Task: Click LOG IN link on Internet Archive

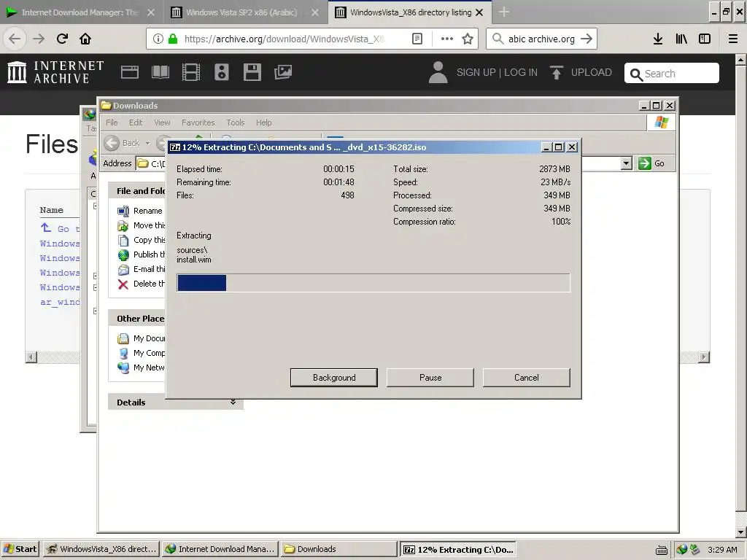Action: (521, 72)
